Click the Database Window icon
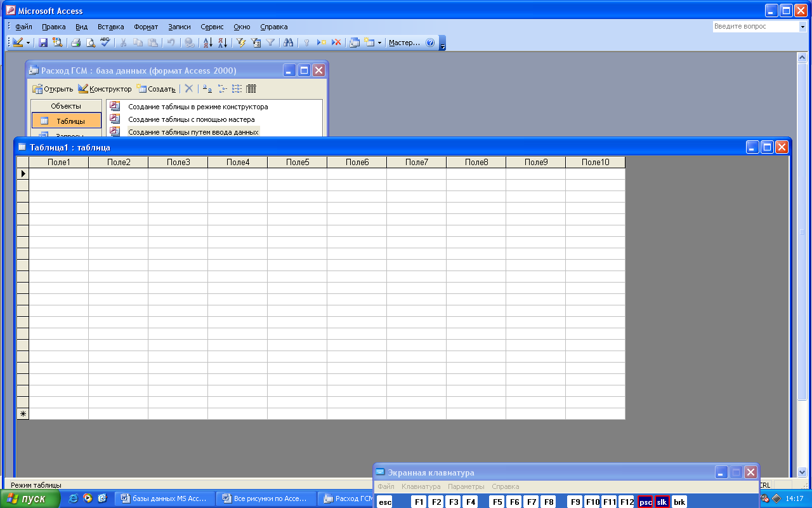The image size is (812, 508). click(355, 43)
